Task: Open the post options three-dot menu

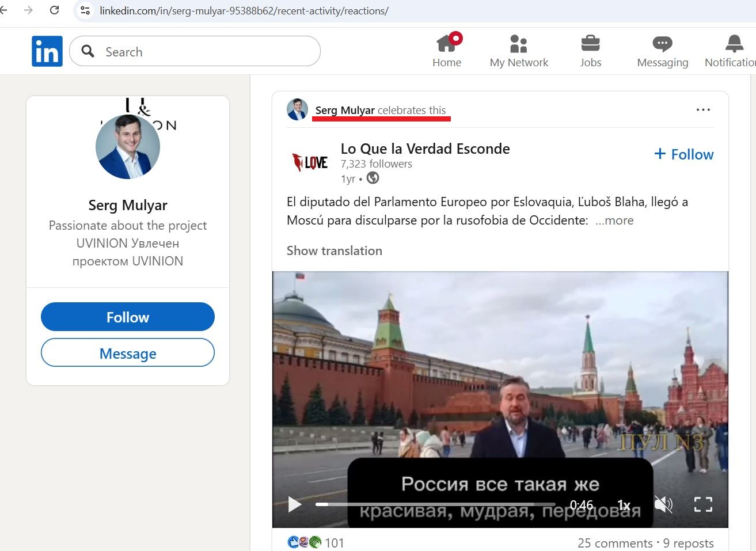Action: (703, 109)
